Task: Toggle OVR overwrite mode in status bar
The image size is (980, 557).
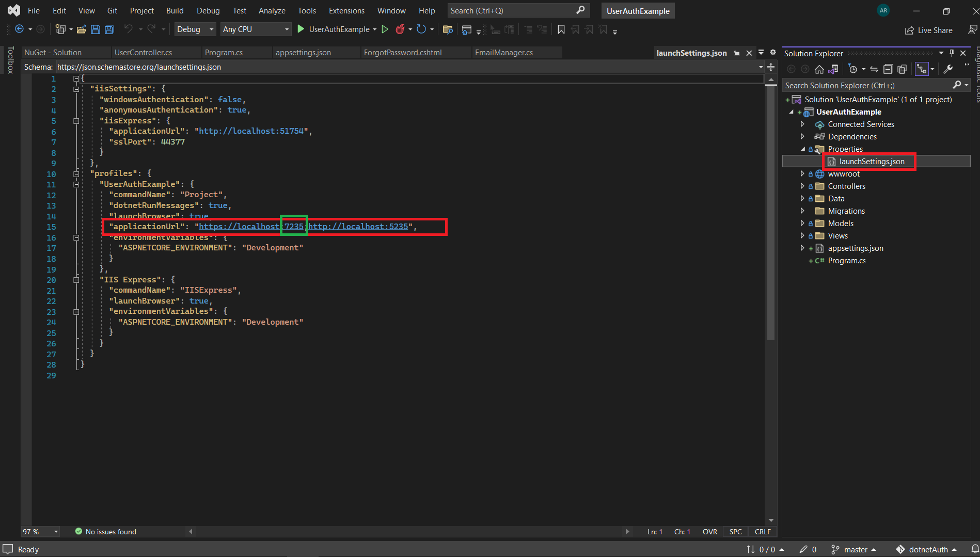Action: click(x=709, y=532)
